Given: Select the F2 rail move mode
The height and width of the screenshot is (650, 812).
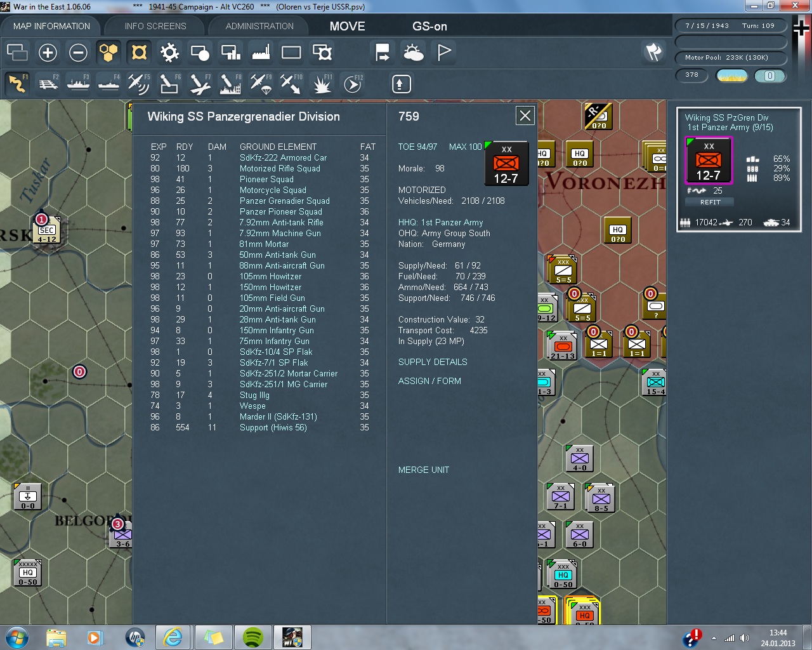Looking at the screenshot, I should click(x=48, y=83).
